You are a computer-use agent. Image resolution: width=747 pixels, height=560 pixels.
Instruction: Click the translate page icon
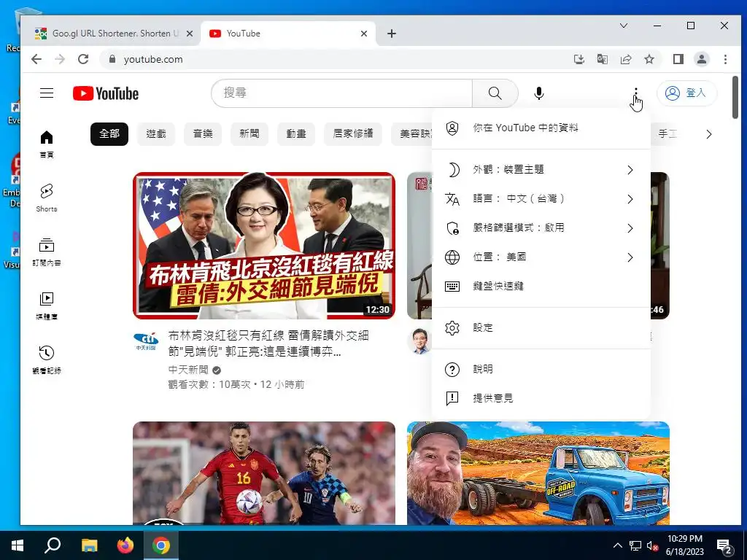coord(602,59)
